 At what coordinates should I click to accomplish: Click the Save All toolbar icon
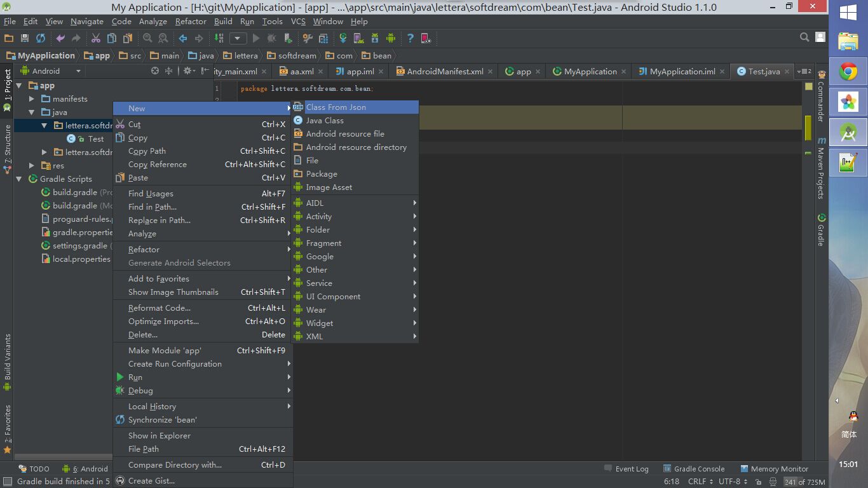click(25, 38)
